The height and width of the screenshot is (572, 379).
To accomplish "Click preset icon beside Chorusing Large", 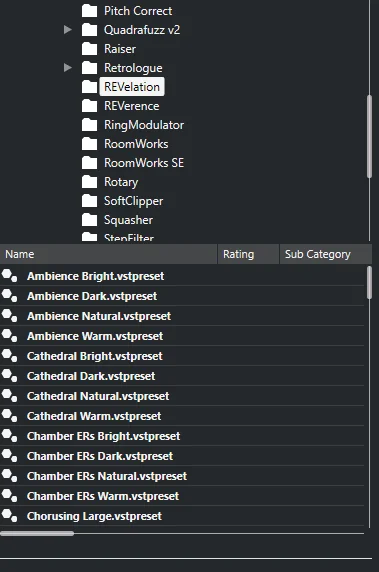I will click(9, 516).
